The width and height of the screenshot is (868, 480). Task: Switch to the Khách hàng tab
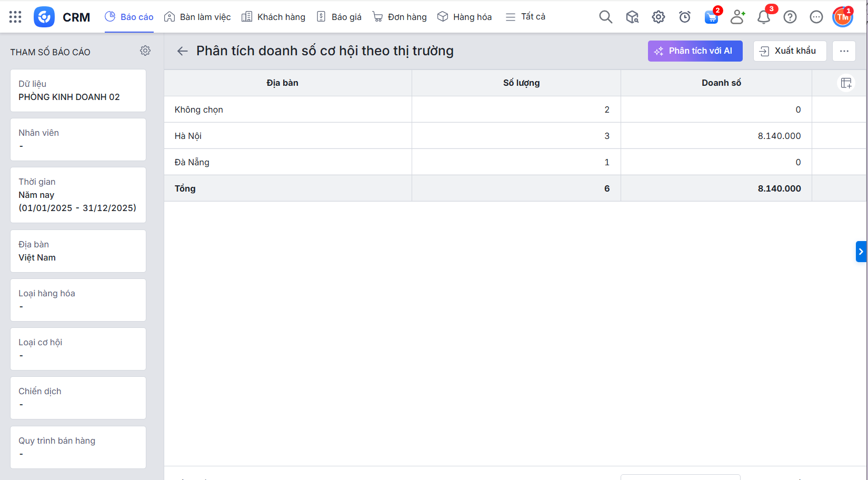(273, 17)
